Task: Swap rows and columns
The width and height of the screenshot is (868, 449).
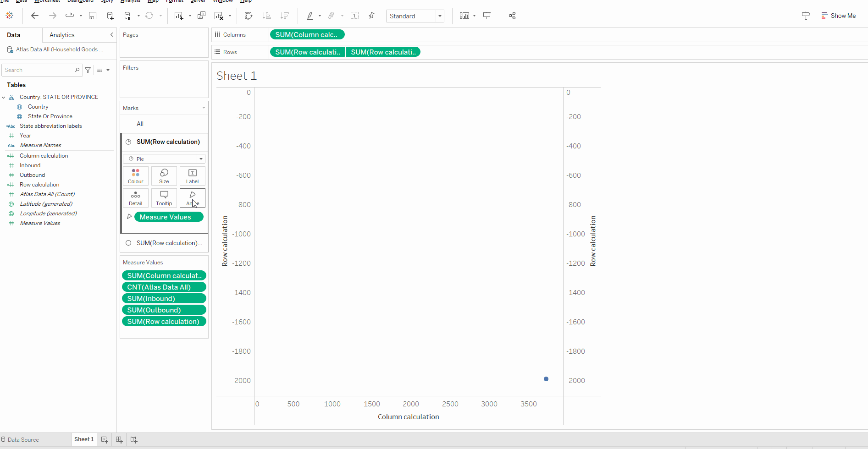Action: (x=249, y=16)
